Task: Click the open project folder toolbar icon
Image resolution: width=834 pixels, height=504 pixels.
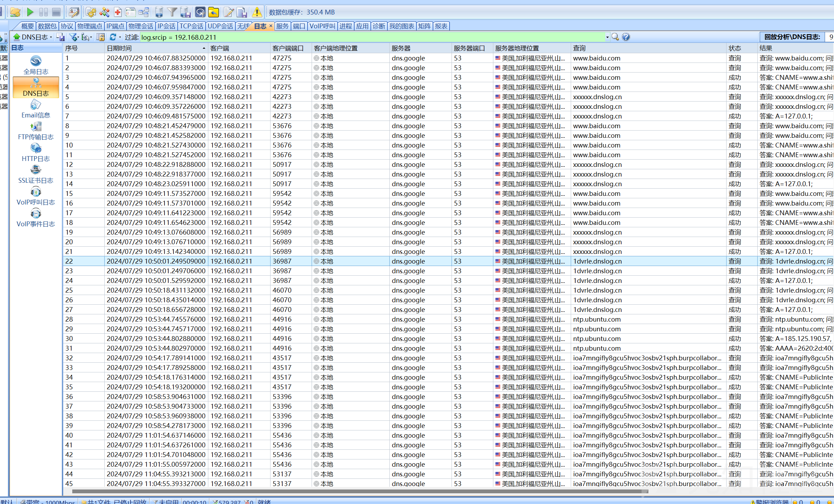Action: pyautogui.click(x=15, y=12)
